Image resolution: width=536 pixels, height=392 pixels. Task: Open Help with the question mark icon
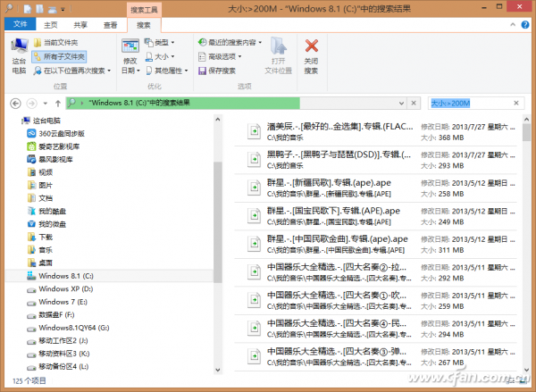[x=525, y=25]
